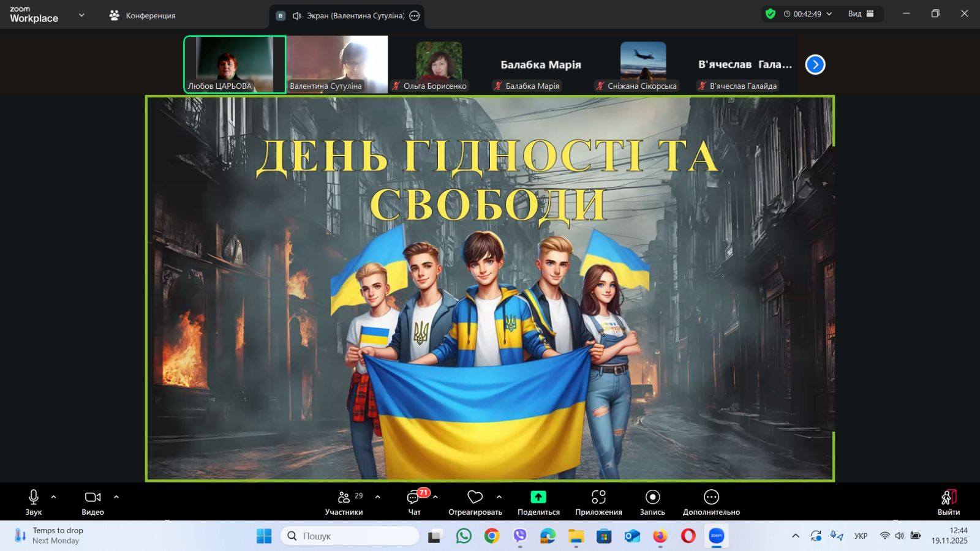The width and height of the screenshot is (980, 551).
Task: Open the Вид layout view button
Action: pyautogui.click(x=861, y=14)
